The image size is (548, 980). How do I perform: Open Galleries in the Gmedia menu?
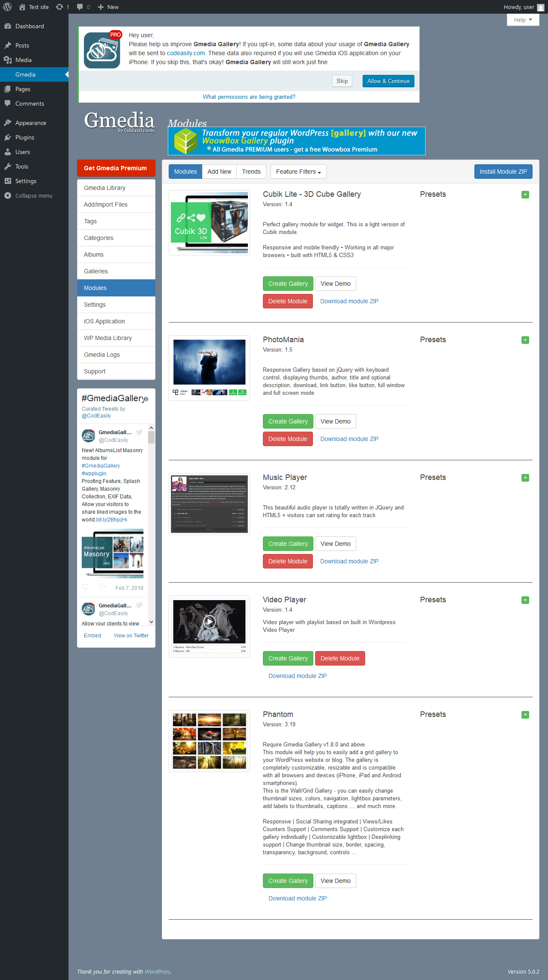pos(116,271)
